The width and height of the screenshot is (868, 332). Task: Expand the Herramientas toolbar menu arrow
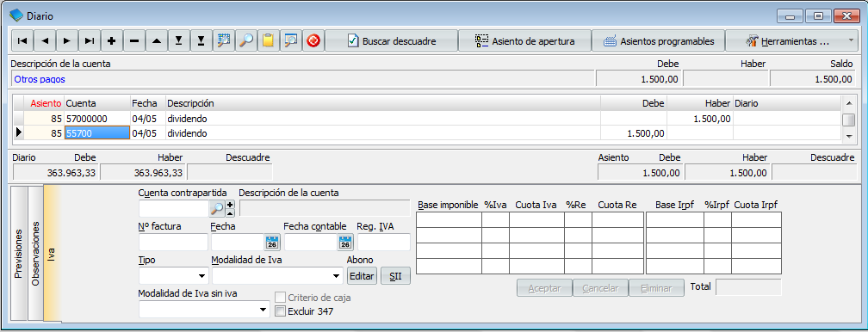point(851,41)
